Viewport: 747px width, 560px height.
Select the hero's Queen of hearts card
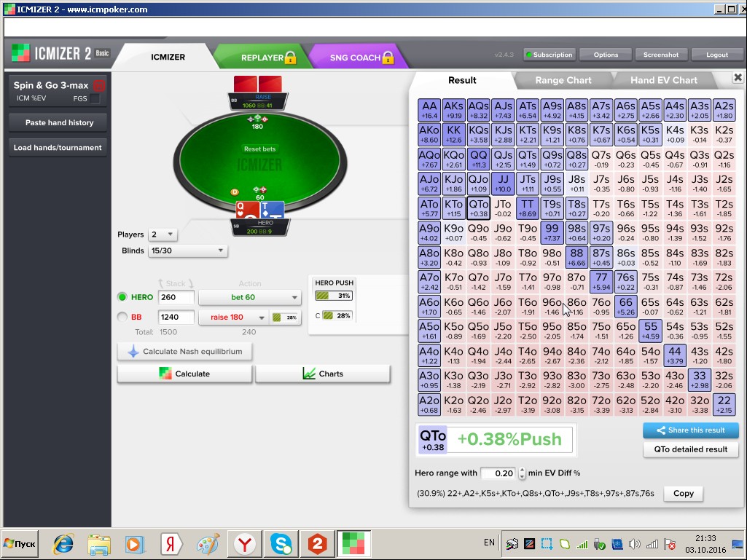tap(247, 210)
